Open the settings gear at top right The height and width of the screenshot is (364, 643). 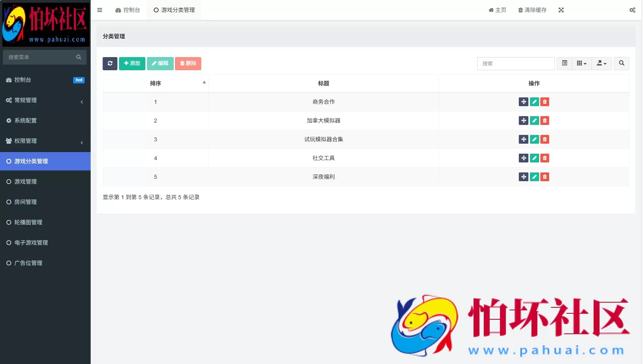pos(632,10)
